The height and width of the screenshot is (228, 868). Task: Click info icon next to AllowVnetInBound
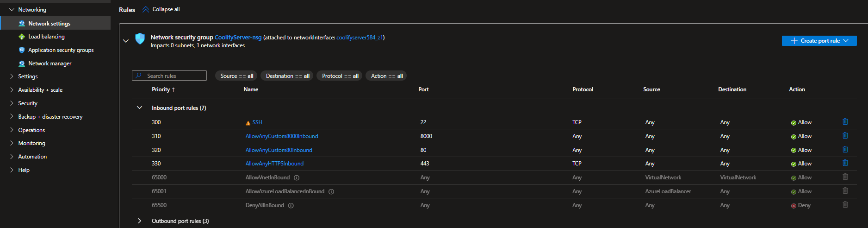point(297,178)
